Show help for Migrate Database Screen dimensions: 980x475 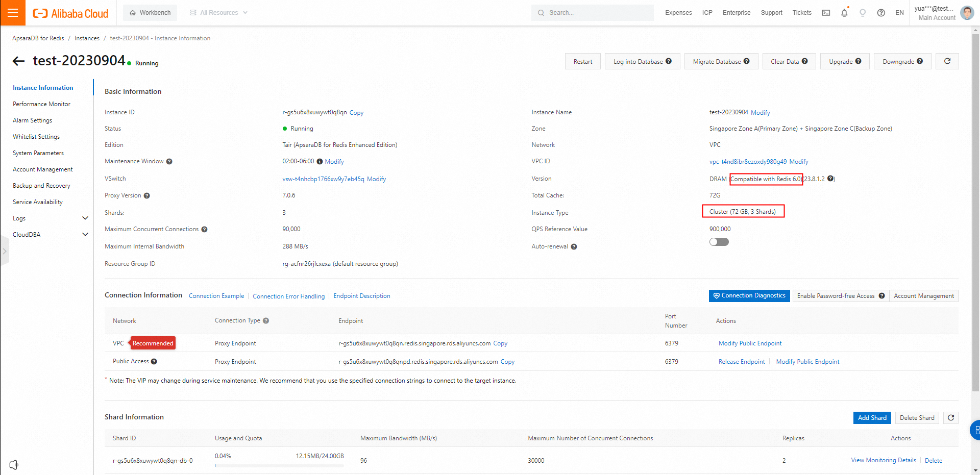pyautogui.click(x=746, y=61)
